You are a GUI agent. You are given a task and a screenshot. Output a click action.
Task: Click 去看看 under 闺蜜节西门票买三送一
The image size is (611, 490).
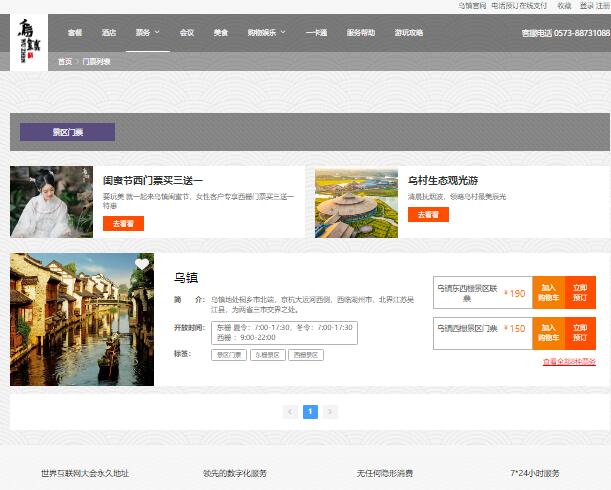coord(123,223)
